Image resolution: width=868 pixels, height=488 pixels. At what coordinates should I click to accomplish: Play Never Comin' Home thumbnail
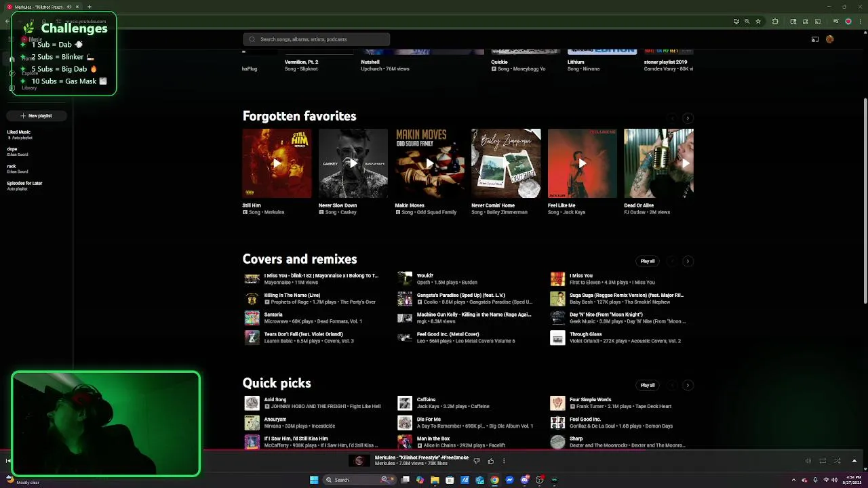(x=506, y=163)
